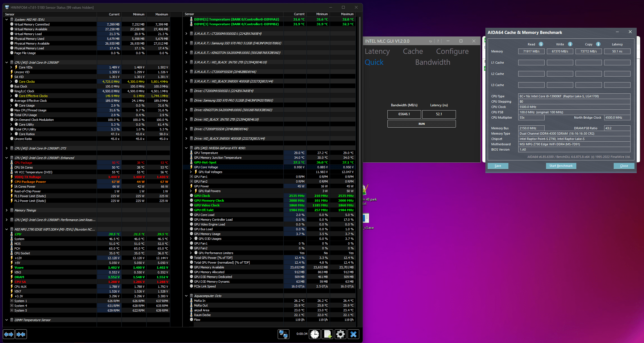Click GPU Temperature thermometer icon
Screen dimensions: 644x343
(191, 153)
